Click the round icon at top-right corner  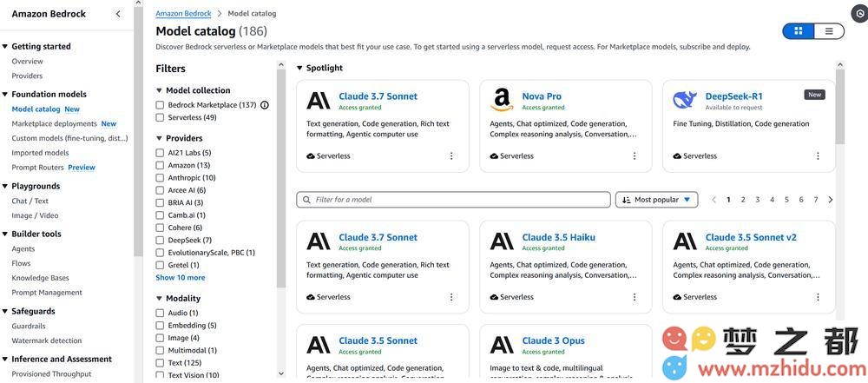point(859,15)
